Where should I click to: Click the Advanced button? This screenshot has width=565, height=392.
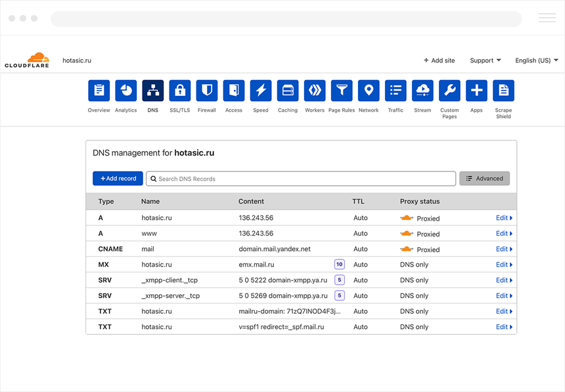484,179
